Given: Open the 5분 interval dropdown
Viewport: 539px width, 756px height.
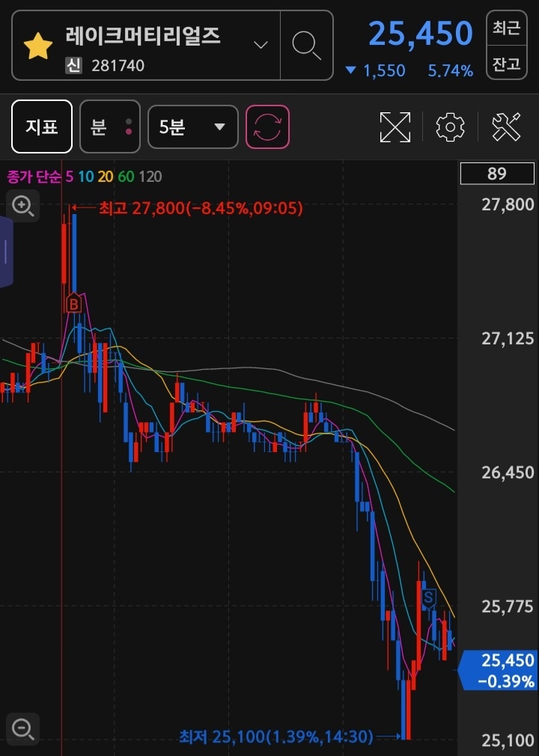Looking at the screenshot, I should pos(193,126).
